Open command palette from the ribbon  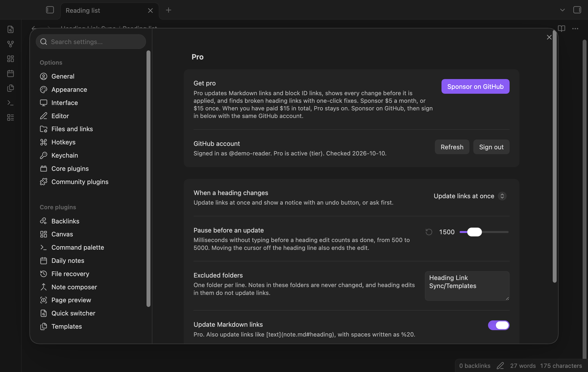coord(10,103)
